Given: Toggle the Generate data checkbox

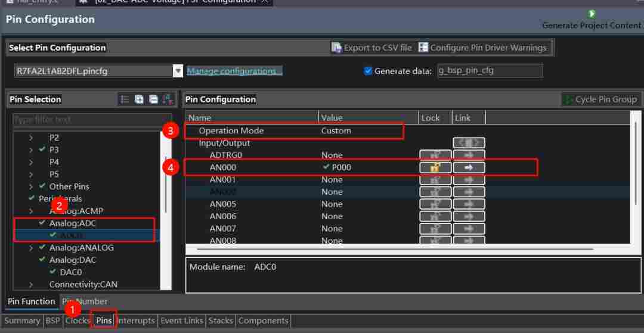Looking at the screenshot, I should tap(368, 71).
